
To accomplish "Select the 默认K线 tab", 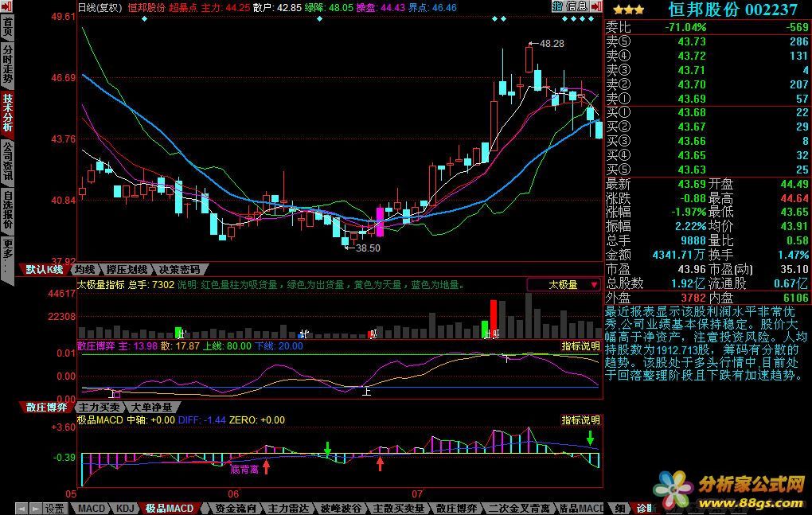I will point(44,270).
